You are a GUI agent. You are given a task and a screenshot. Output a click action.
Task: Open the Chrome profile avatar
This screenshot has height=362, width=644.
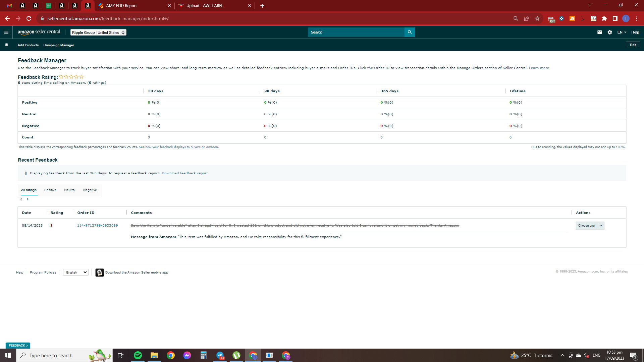pyautogui.click(x=626, y=18)
